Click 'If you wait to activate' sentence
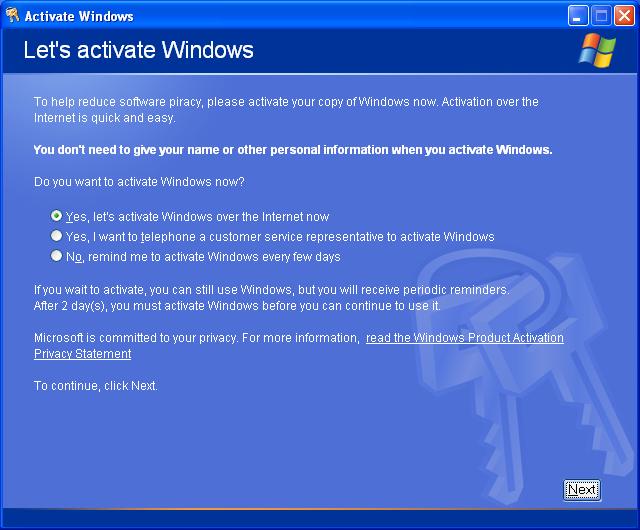640x530 pixels. tap(271, 290)
